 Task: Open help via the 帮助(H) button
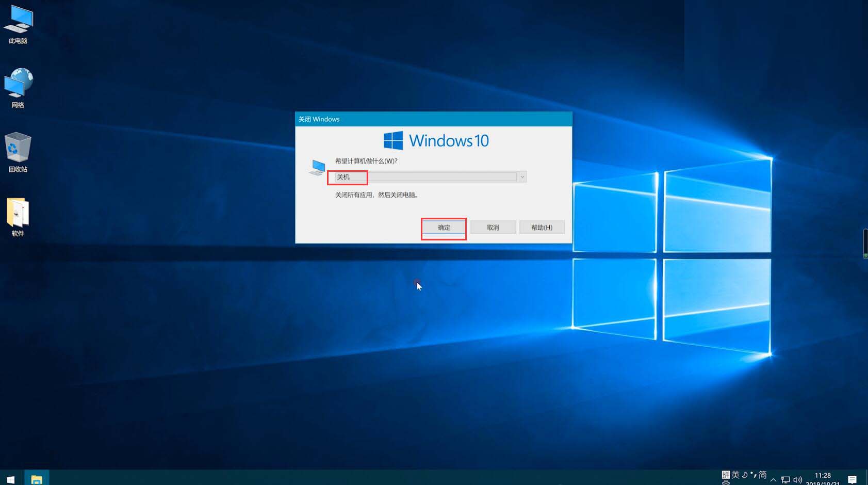click(x=542, y=228)
